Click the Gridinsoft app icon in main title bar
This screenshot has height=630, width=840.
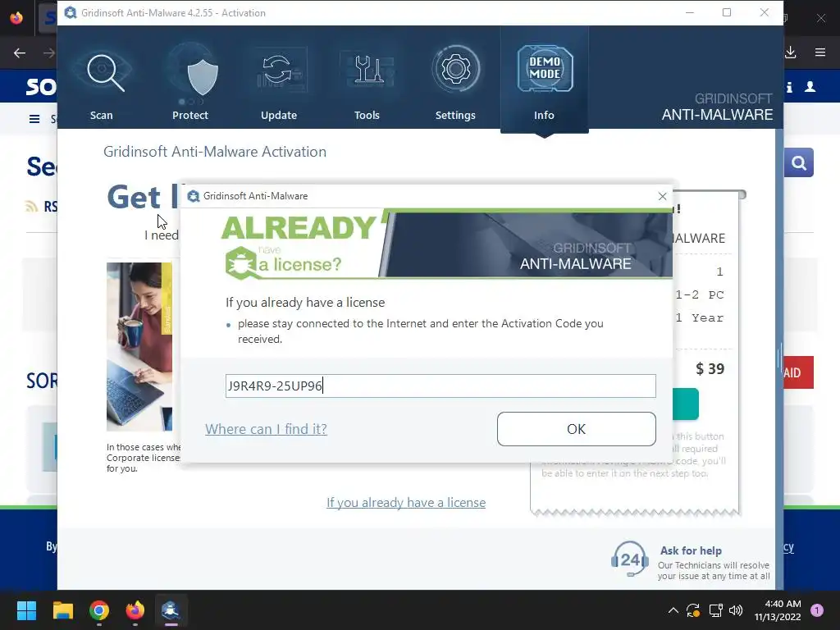[71, 12]
